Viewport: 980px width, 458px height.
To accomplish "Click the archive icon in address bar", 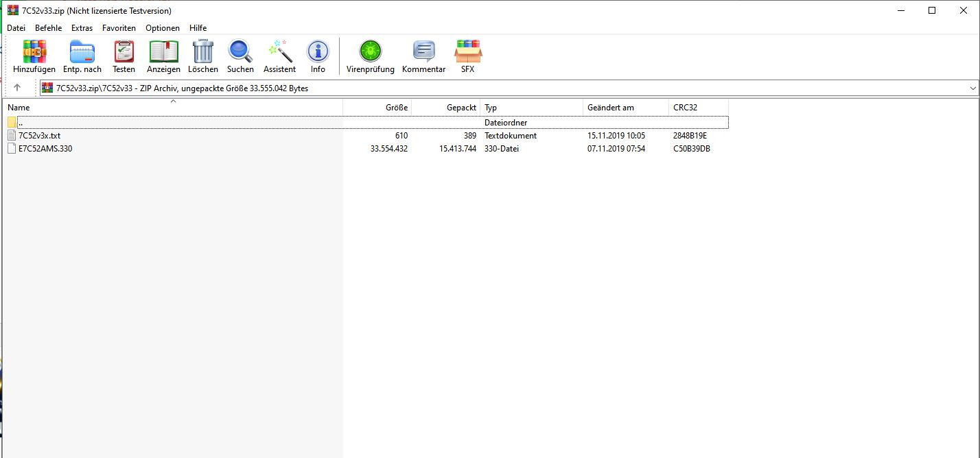I will pos(47,88).
